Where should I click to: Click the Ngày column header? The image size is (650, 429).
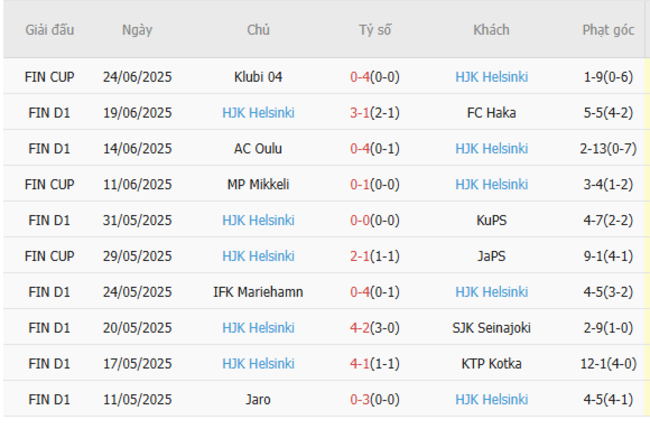(x=137, y=30)
